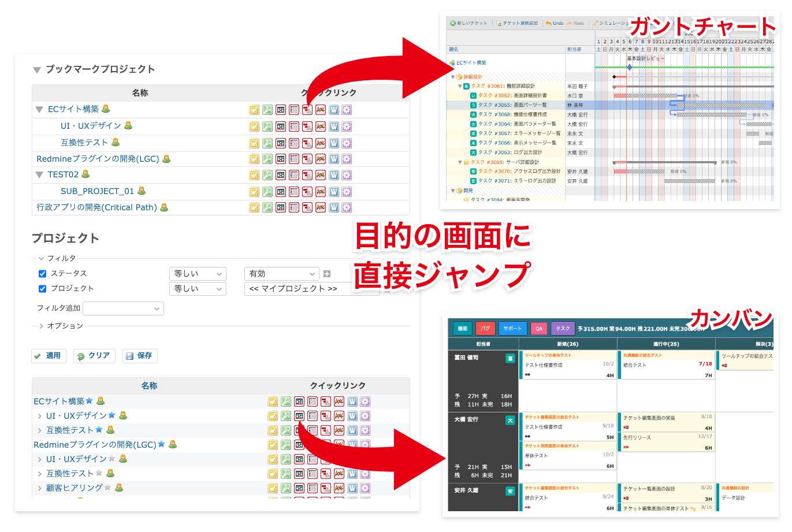Toggle ステータス filter checkbox

click(x=42, y=274)
